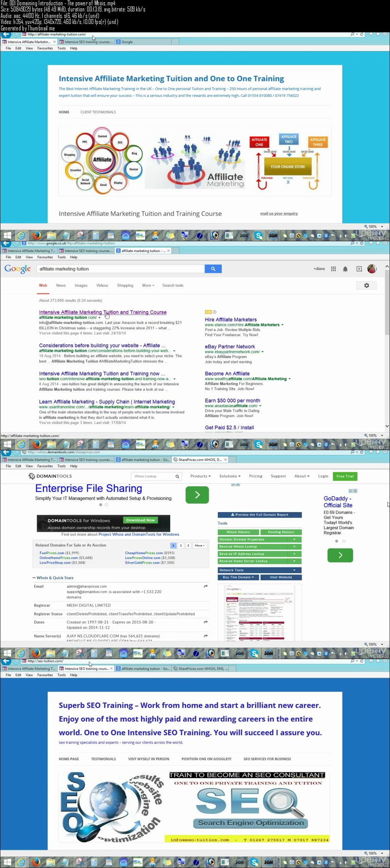Close the affiliate marketing tuition Google tab
Screen dimensions: 390x868
pos(168,251)
